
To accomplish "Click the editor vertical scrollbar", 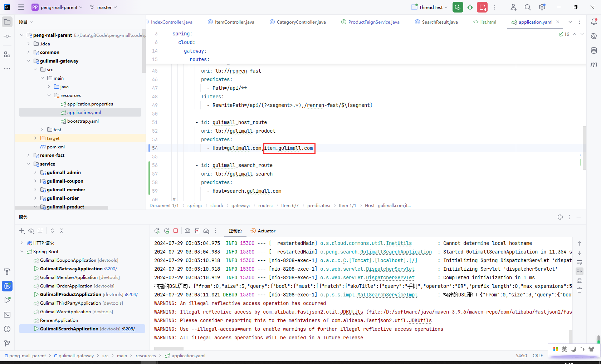I will [x=585, y=148].
